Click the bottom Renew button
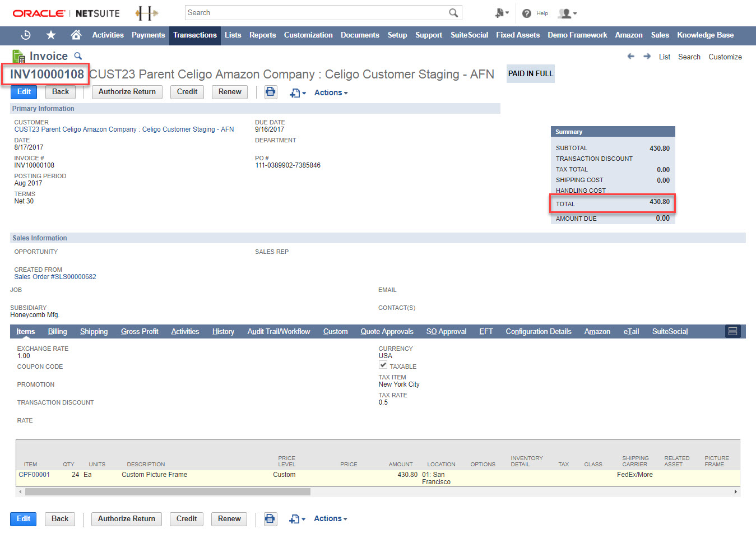The image size is (756, 538). click(229, 519)
